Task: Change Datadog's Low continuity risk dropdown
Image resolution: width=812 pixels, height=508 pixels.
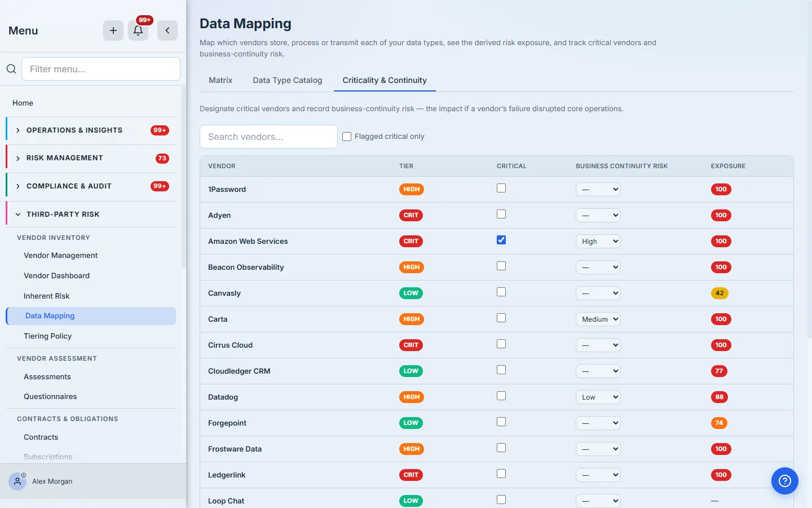Action: (x=598, y=397)
